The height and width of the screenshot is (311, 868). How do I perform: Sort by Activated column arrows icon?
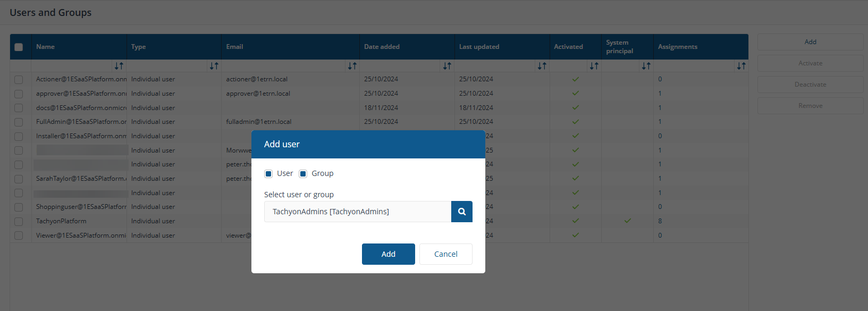594,66
